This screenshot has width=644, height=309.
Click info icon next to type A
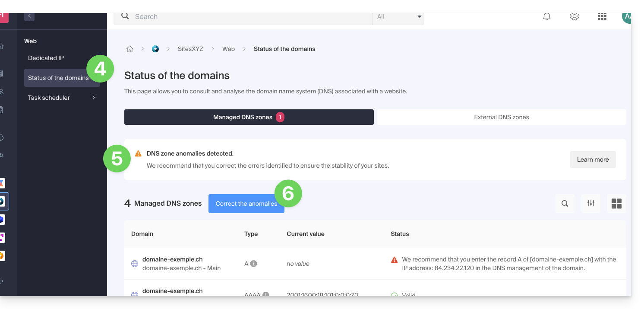click(254, 264)
